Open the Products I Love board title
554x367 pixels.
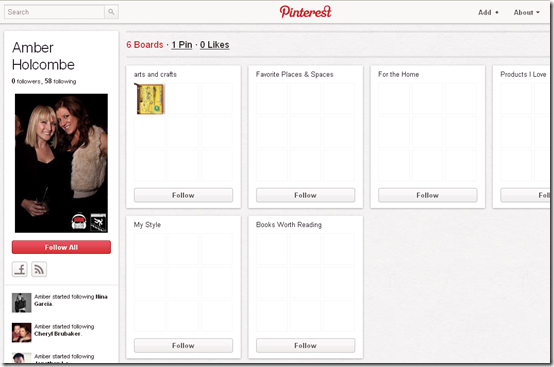(x=523, y=75)
